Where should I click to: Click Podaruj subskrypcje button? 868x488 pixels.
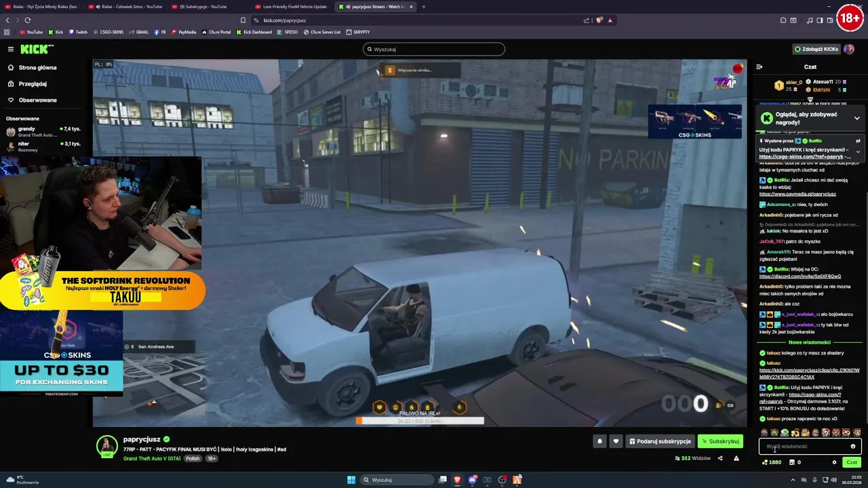[660, 441]
